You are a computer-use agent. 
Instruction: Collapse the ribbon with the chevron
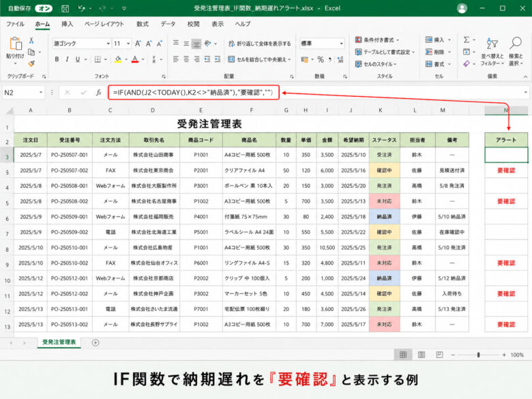525,76
